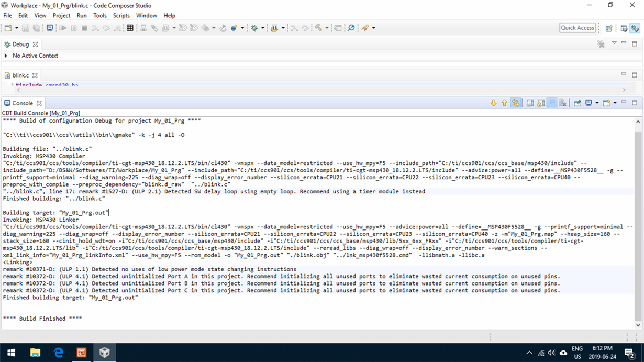Expand the No Active Context arrow
The height and width of the screenshot is (362, 644).
click(6, 56)
